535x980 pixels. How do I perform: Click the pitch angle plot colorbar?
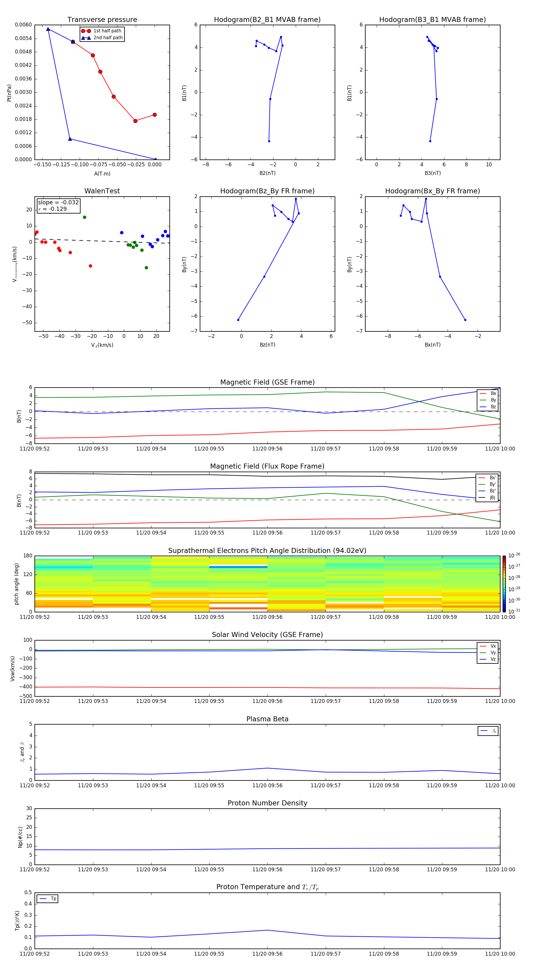504,584
